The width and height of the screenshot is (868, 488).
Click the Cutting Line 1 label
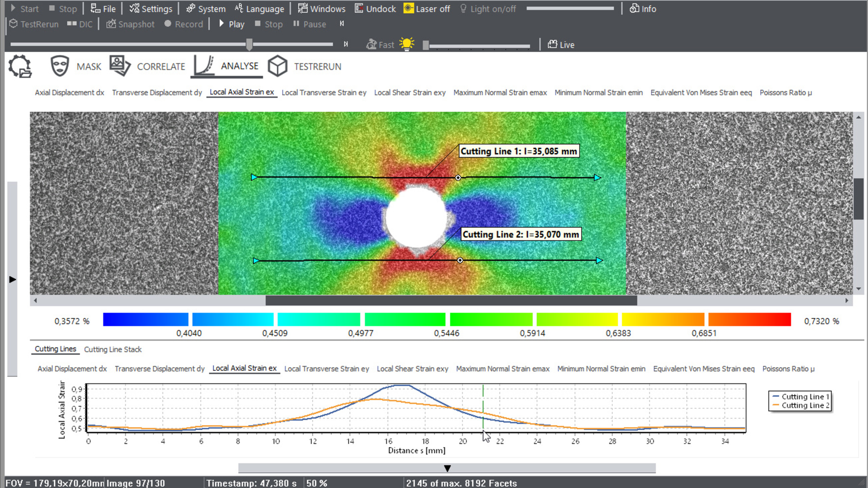519,151
